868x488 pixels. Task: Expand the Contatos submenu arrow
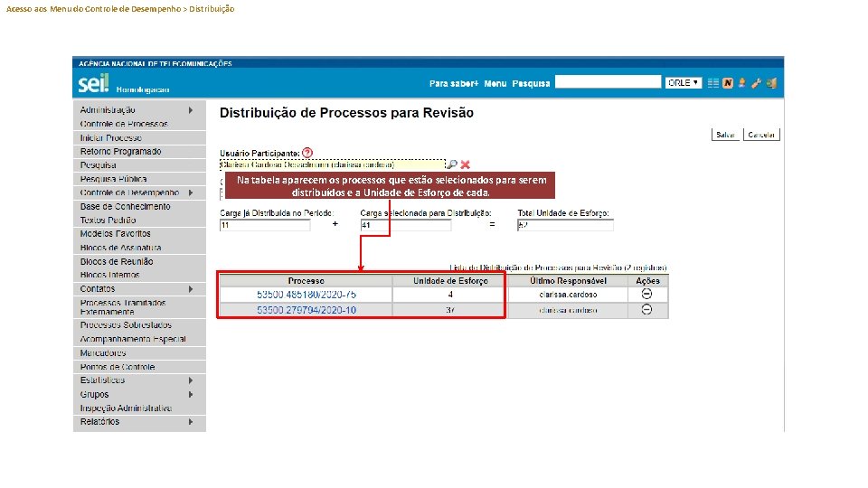pyautogui.click(x=191, y=289)
